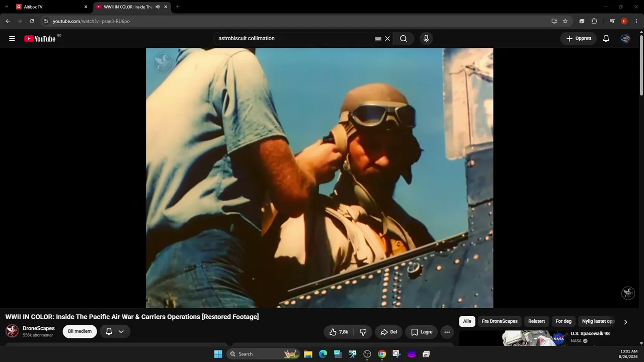
Task: Switch to Chrome in the taskbar
Action: (x=382, y=354)
